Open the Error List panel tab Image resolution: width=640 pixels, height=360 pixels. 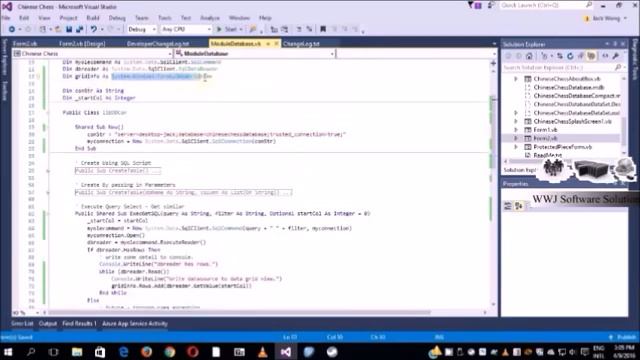[x=22, y=324]
